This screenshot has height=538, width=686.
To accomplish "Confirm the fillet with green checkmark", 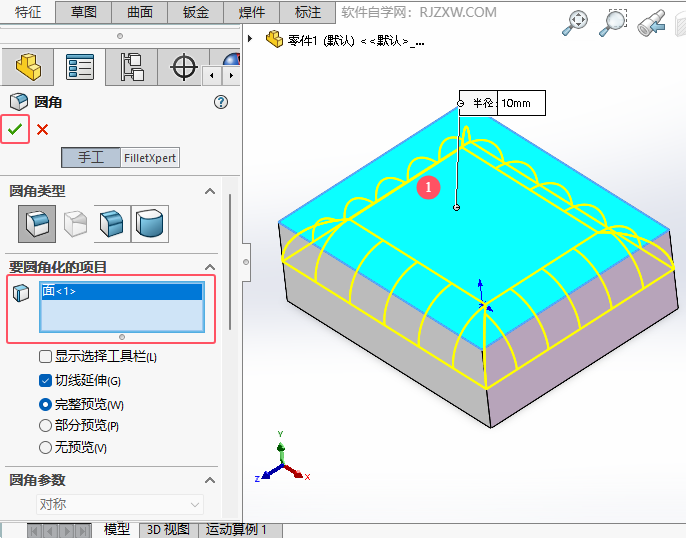I will 15,129.
